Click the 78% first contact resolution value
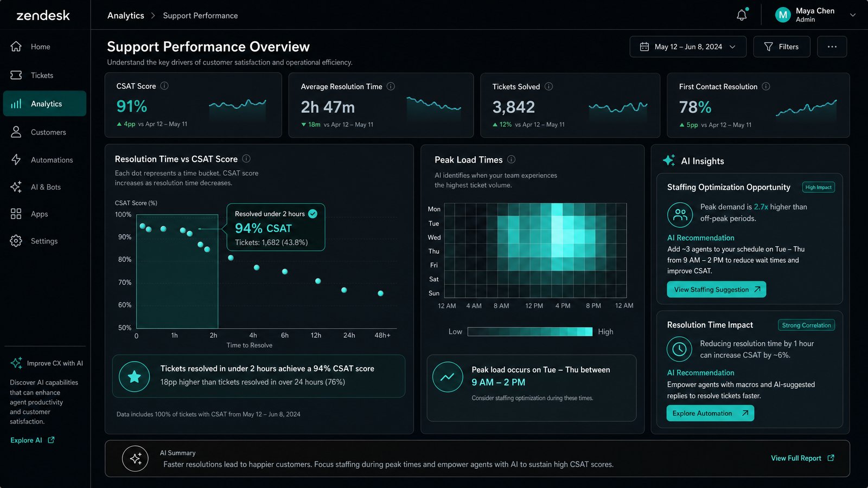The width and height of the screenshot is (868, 488). point(695,107)
